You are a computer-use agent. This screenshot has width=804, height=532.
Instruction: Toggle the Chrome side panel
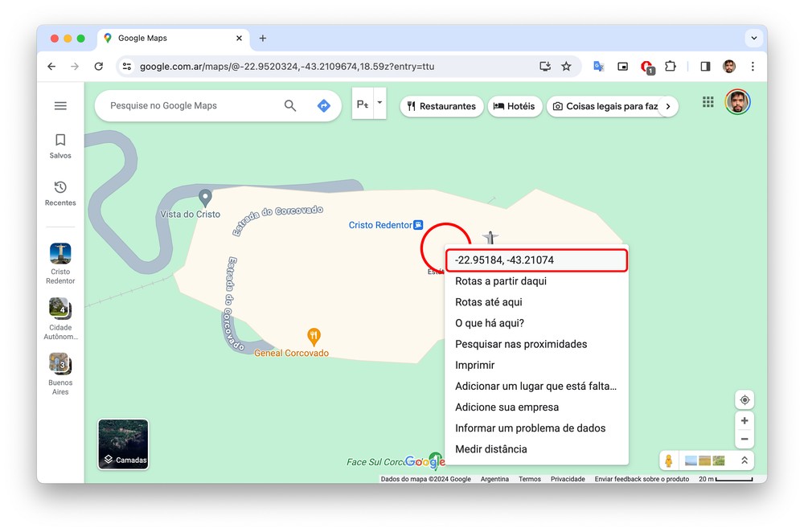click(x=705, y=67)
